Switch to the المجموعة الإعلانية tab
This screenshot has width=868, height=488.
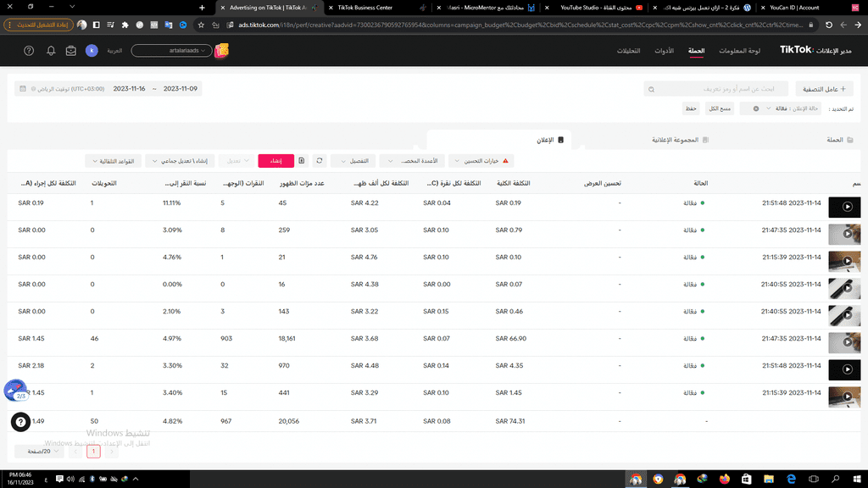tap(680, 140)
